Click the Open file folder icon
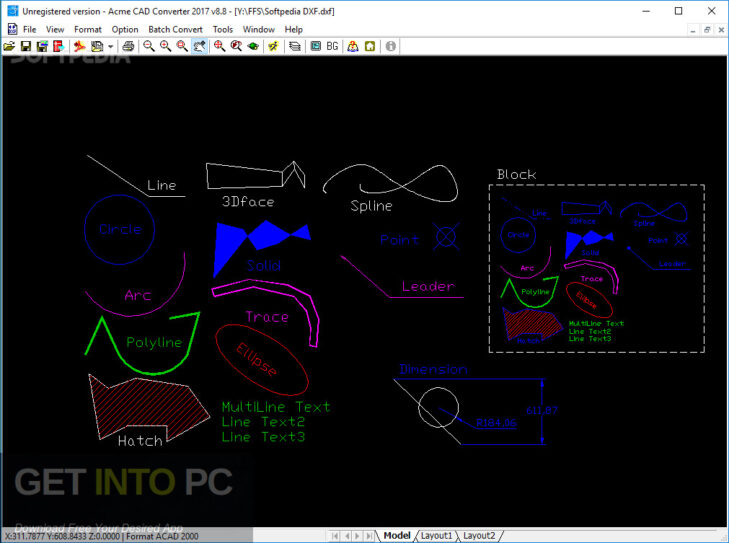Screen dimensions: 729x543 coord(9,46)
